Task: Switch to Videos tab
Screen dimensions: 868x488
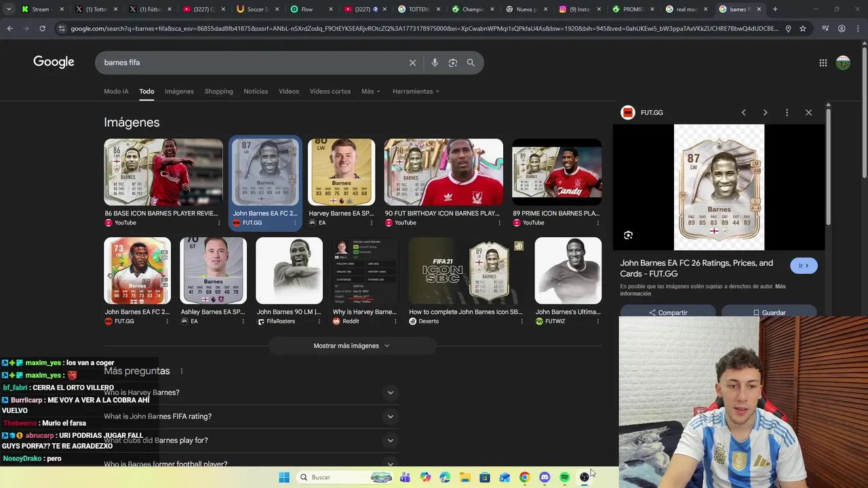Action: [289, 91]
